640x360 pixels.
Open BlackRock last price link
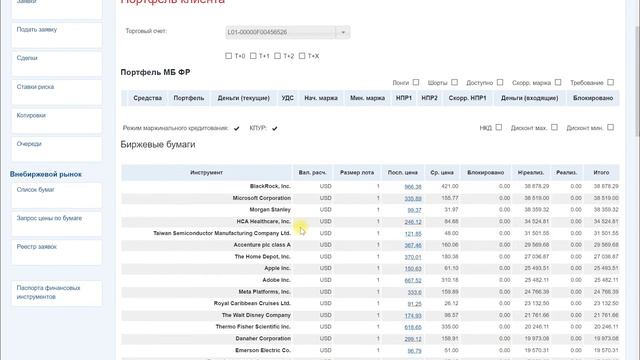[x=413, y=187]
